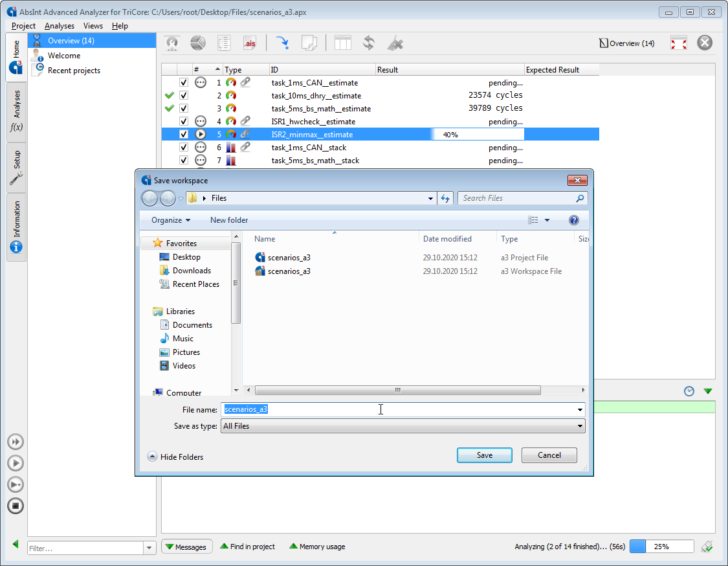Click the fast-forward run-all button at left
Viewport: 728px width, 566px height.
click(x=16, y=442)
